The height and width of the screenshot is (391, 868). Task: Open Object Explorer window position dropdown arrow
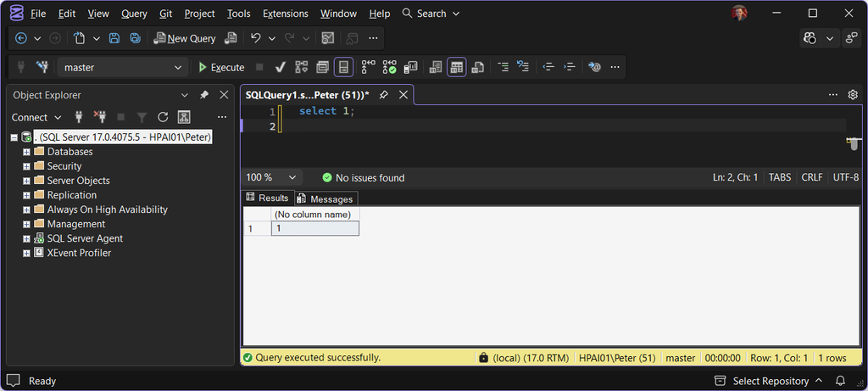point(185,95)
